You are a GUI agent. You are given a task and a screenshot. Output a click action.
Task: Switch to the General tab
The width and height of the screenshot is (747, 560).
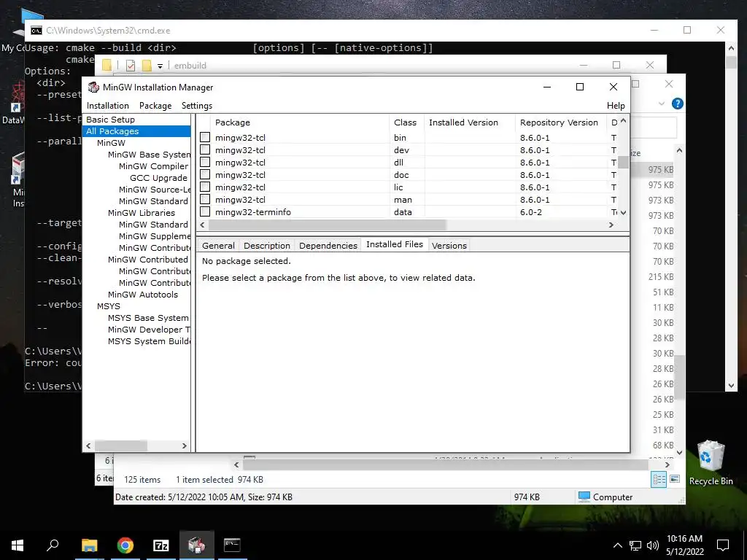coord(218,246)
